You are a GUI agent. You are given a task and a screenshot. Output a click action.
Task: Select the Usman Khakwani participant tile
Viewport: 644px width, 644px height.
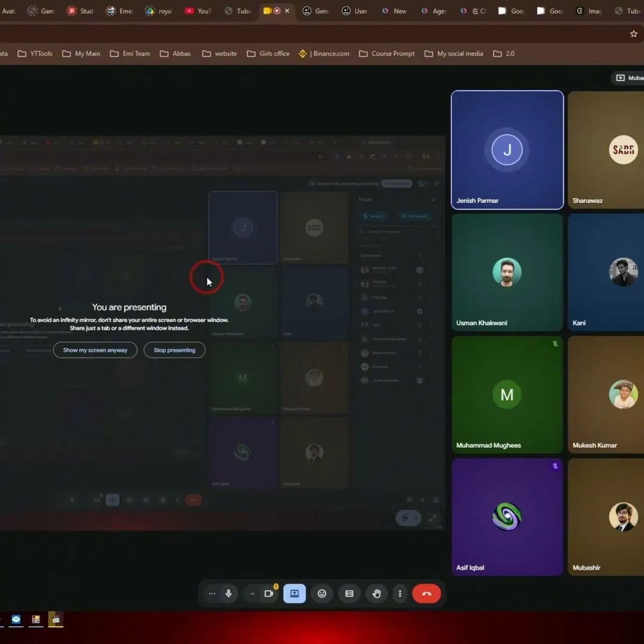click(x=507, y=273)
